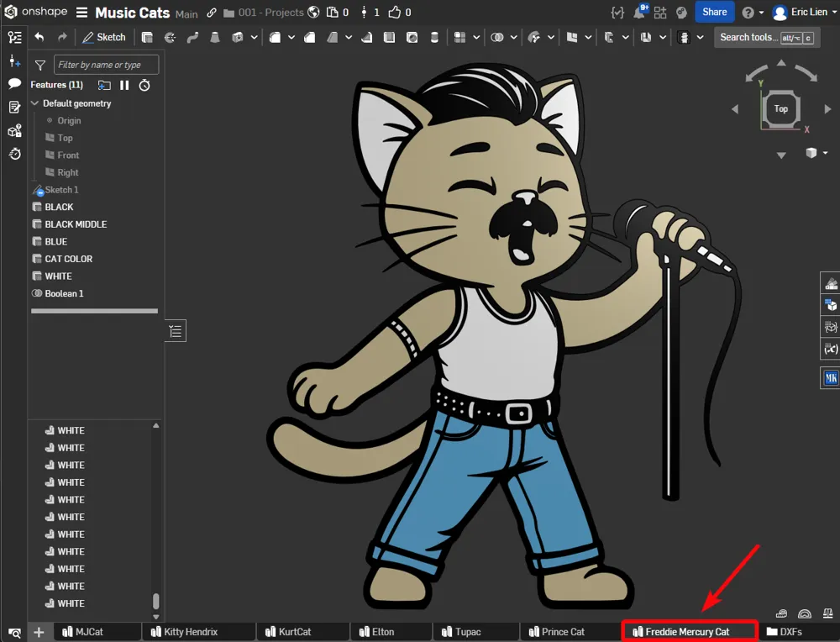Viewport: 840px width, 642px height.
Task: Open the notifications bell
Action: point(640,12)
